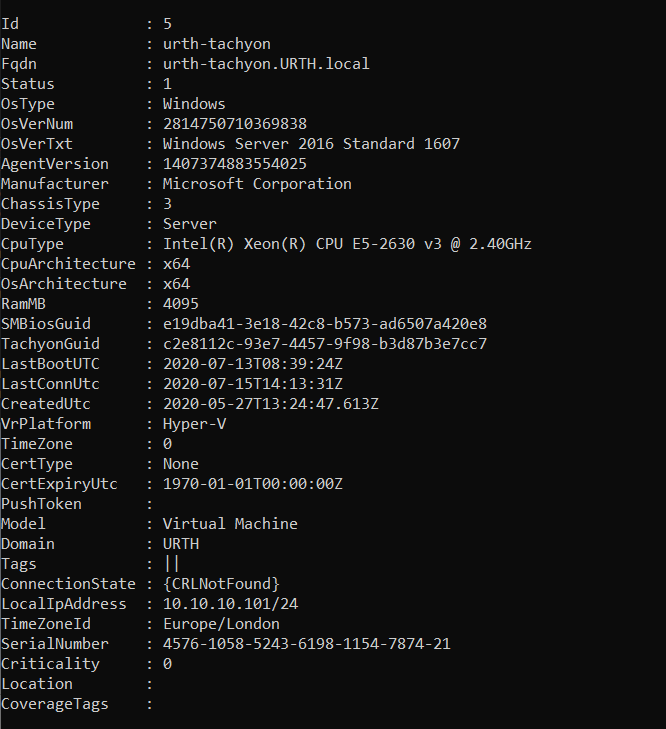The width and height of the screenshot is (666, 729).
Task: Click the Name value urth-tachyon
Action: [x=216, y=44]
